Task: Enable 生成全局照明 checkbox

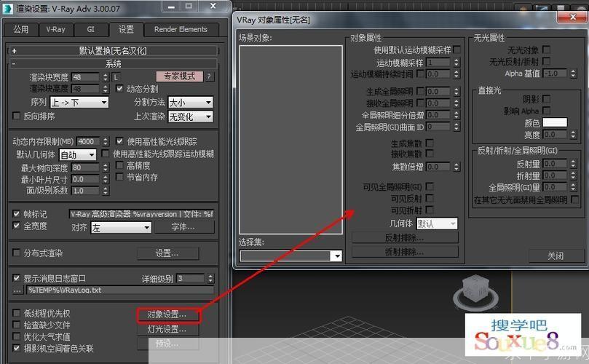Action: (421, 91)
